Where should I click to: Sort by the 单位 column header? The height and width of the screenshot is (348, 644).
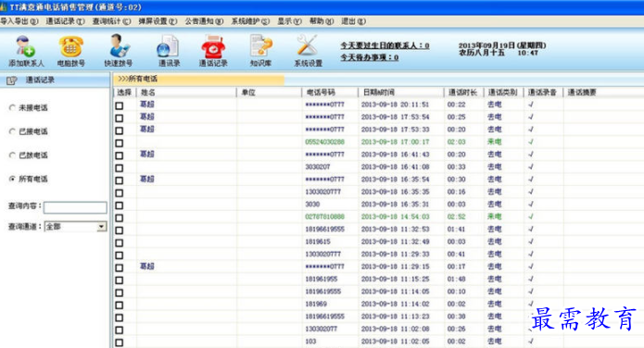click(x=270, y=93)
